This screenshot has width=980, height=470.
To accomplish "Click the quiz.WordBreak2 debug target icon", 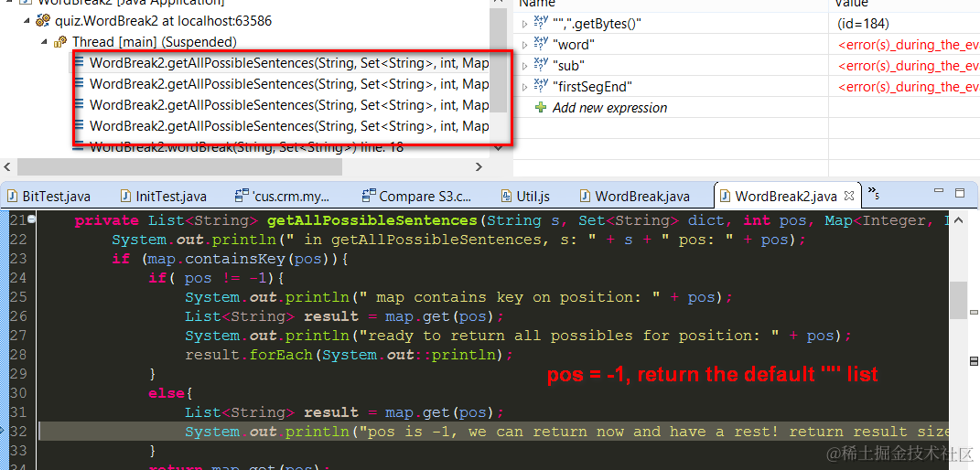I will [42, 21].
